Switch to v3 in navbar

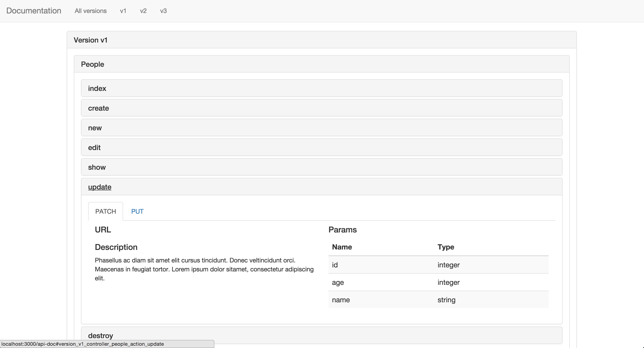point(163,11)
